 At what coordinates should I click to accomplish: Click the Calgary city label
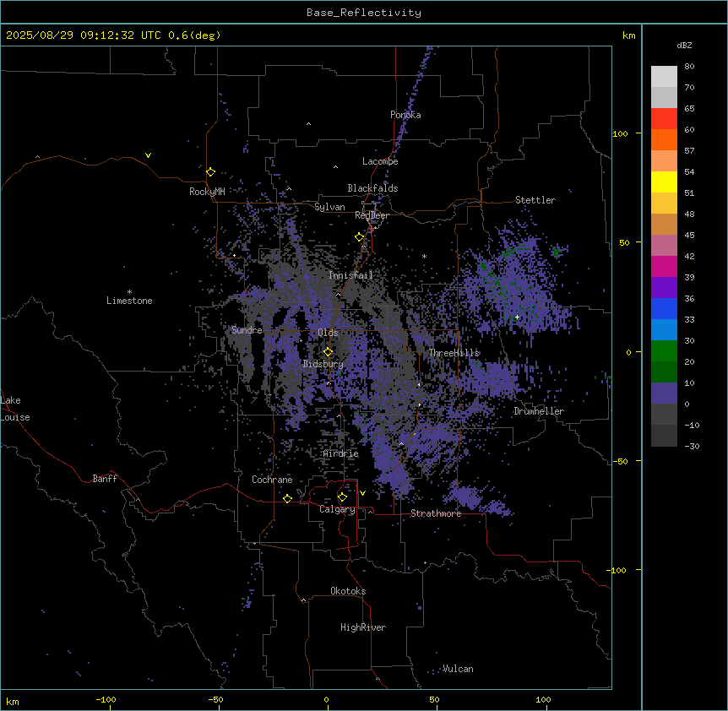[337, 509]
